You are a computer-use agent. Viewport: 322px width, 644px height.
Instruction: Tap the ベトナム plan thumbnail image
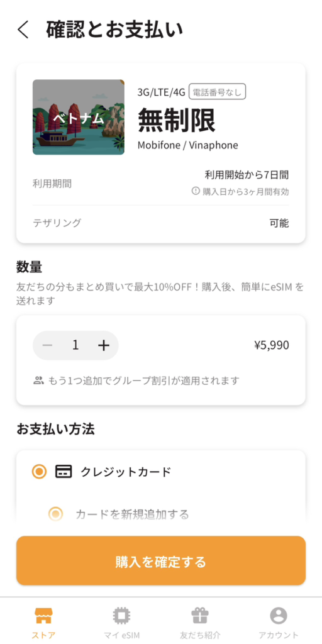click(x=79, y=117)
